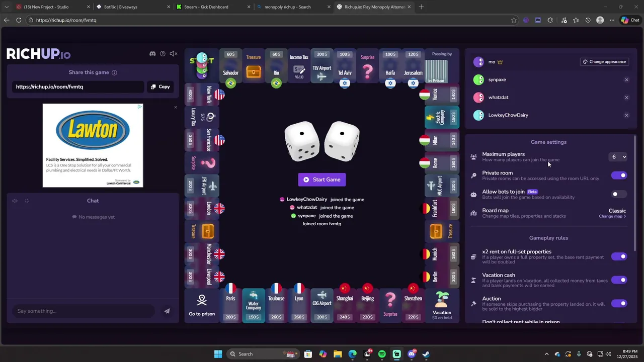
Task: Select the Electric Company tile
Action: pyautogui.click(x=442, y=117)
